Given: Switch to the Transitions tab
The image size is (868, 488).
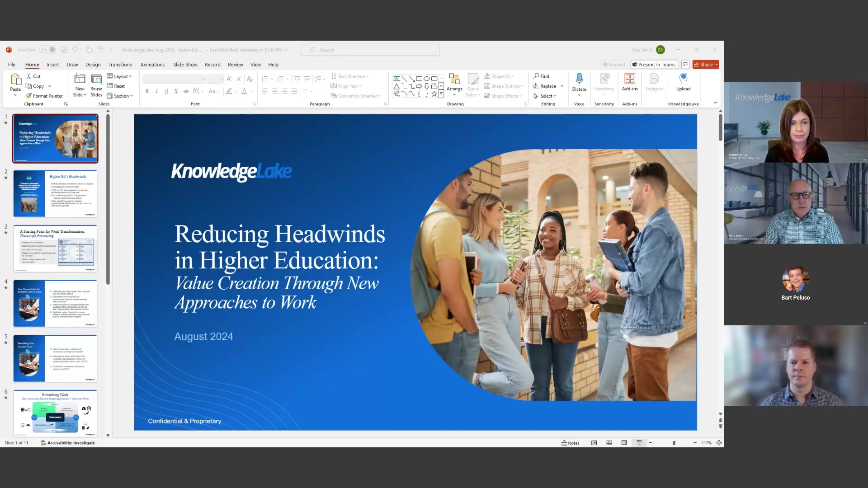Looking at the screenshot, I should [x=120, y=65].
